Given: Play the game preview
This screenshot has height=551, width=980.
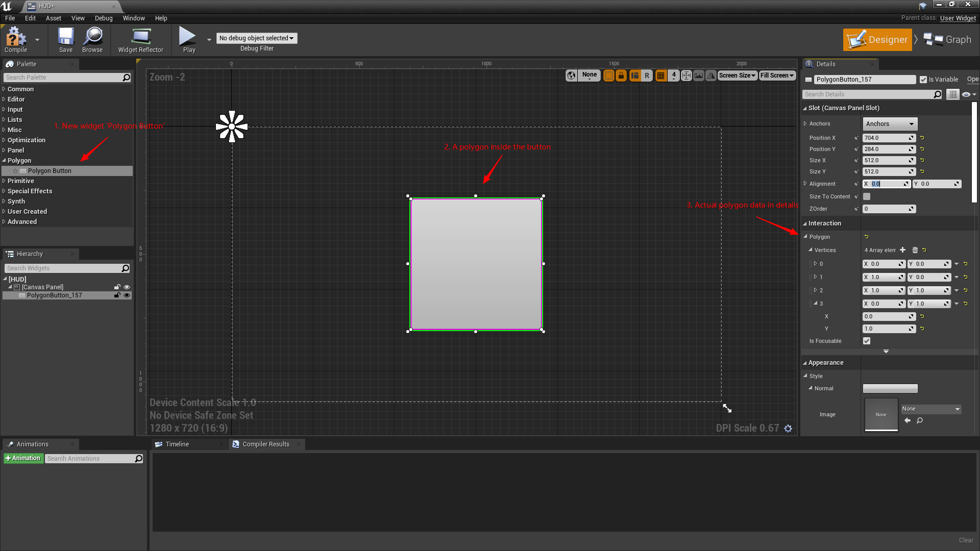Looking at the screenshot, I should (x=189, y=40).
